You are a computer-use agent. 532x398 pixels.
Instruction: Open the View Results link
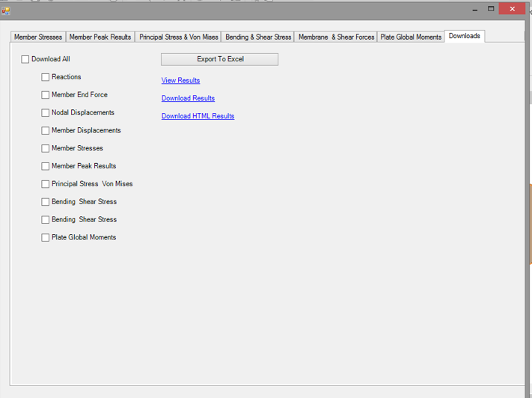(x=180, y=81)
